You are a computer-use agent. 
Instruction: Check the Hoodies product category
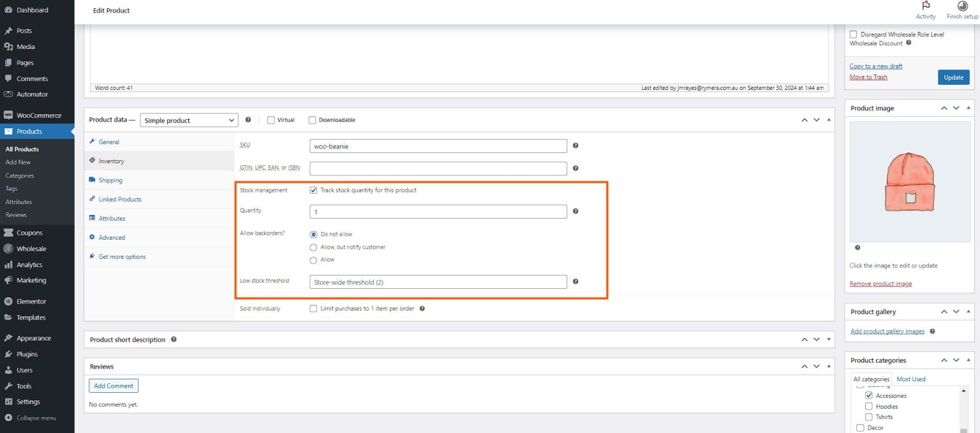click(869, 406)
